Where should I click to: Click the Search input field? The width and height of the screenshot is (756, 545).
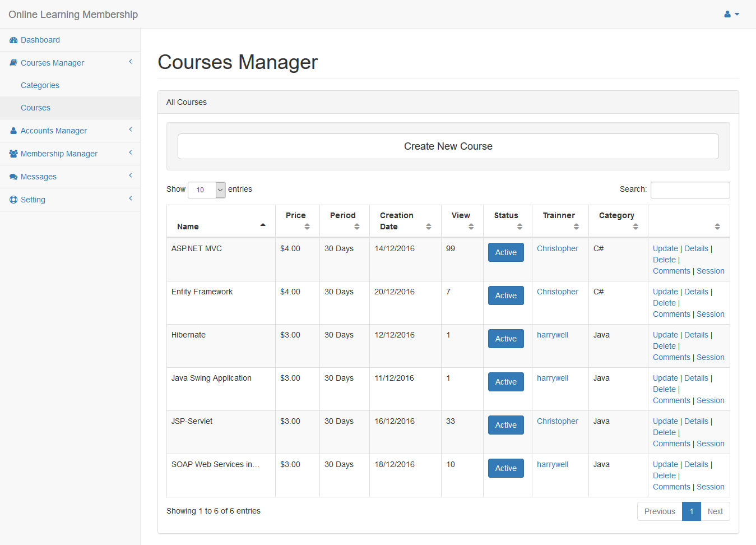tap(690, 190)
